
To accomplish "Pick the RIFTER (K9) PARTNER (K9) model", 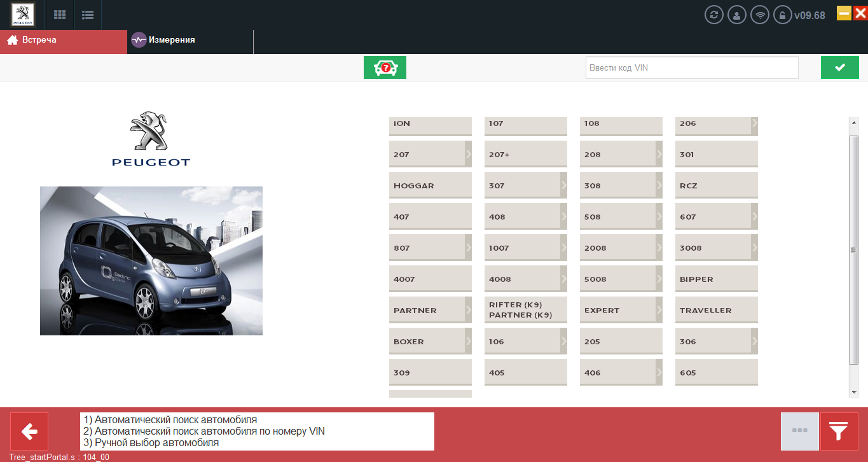I will click(526, 310).
